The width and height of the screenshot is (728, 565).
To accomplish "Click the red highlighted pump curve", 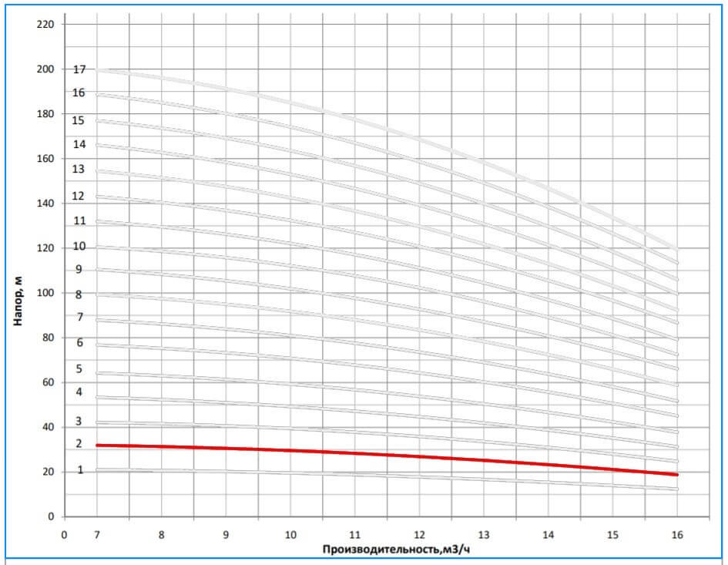I will [385, 452].
